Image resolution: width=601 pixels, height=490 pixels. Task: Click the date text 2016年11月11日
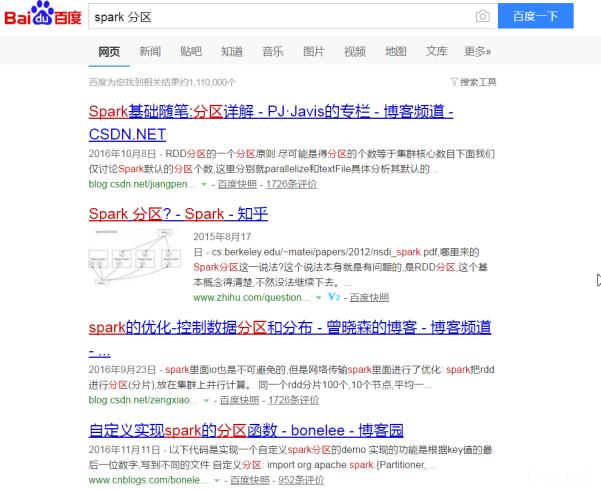tap(125, 450)
